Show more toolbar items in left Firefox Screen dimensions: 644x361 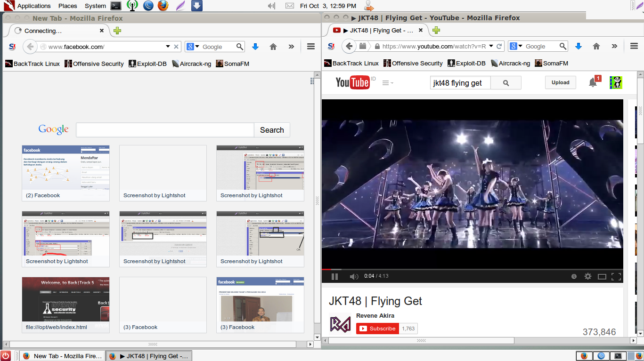(x=291, y=47)
